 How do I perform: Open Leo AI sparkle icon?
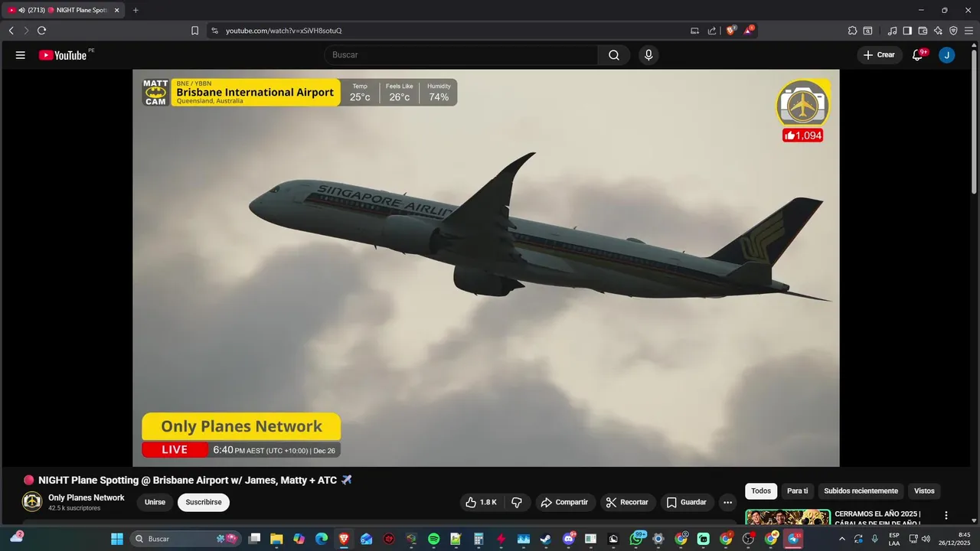click(938, 31)
